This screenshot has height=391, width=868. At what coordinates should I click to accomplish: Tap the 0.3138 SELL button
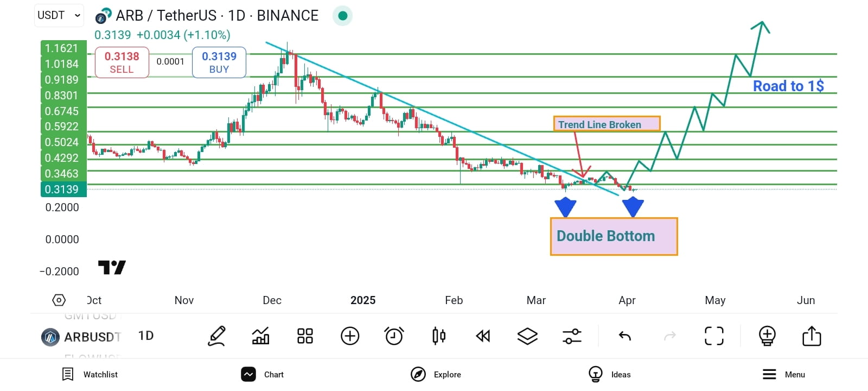(x=122, y=62)
